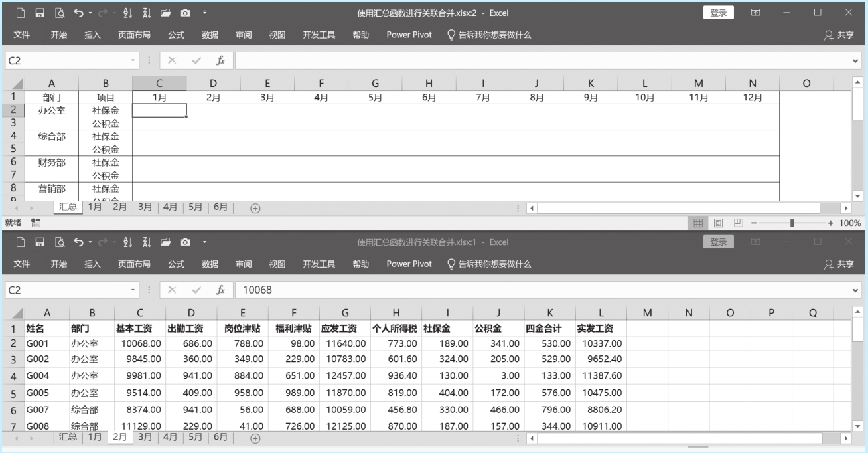Click macro record icon in top status bar
Screen dimensions: 868x453
pos(36,223)
